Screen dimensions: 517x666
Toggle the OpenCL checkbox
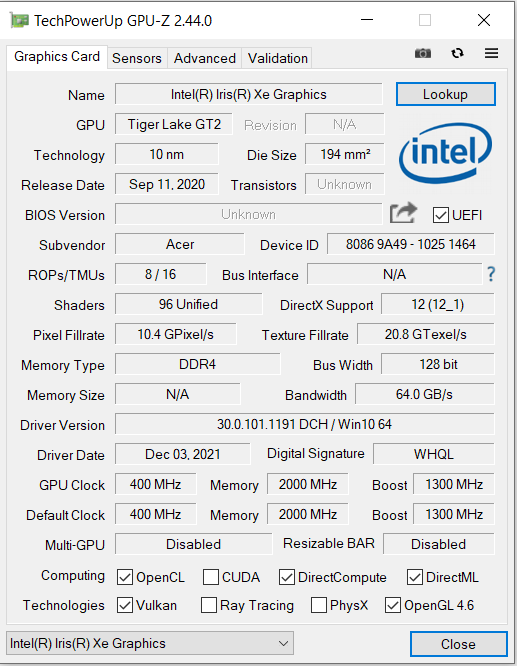[125, 577]
